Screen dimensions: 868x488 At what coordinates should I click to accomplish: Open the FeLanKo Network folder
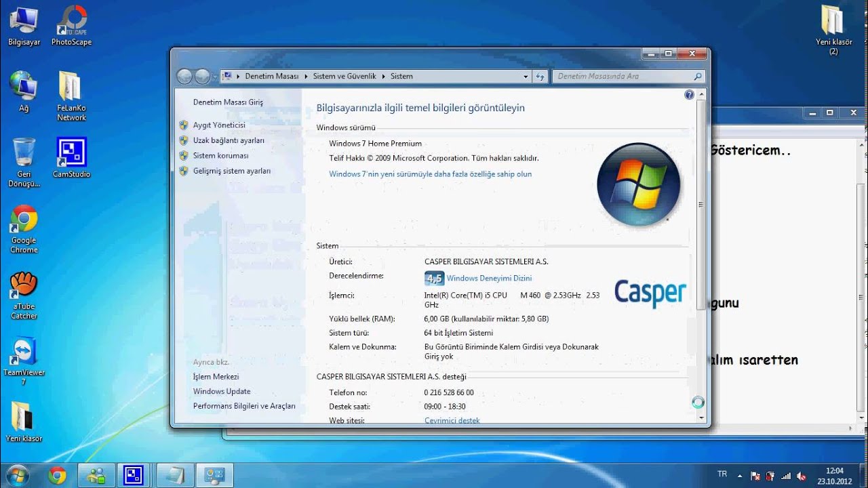click(71, 96)
